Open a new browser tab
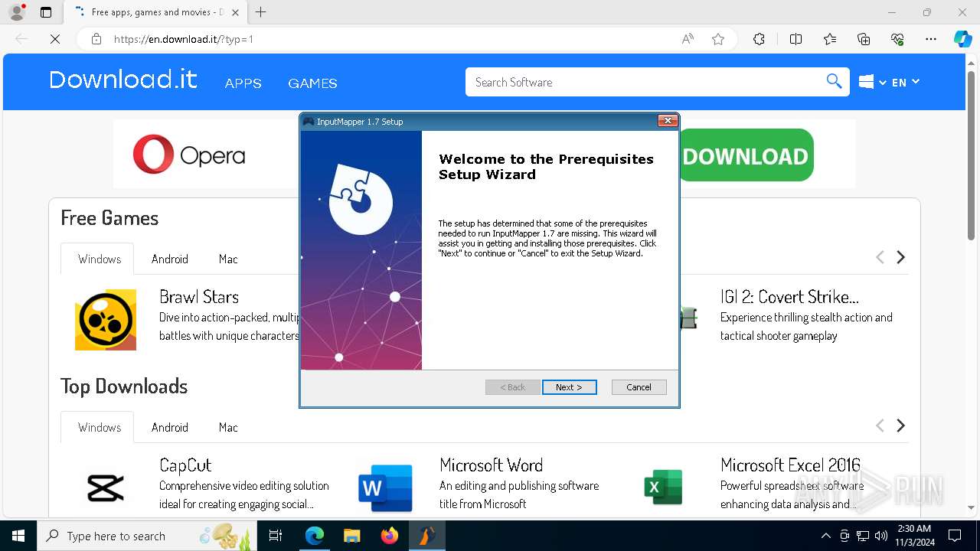980x551 pixels. click(x=261, y=12)
